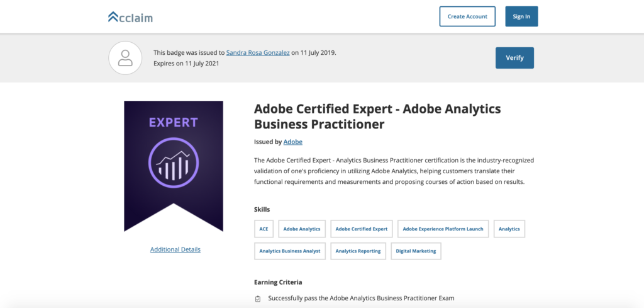
Task: Verify the badge
Action: click(514, 57)
